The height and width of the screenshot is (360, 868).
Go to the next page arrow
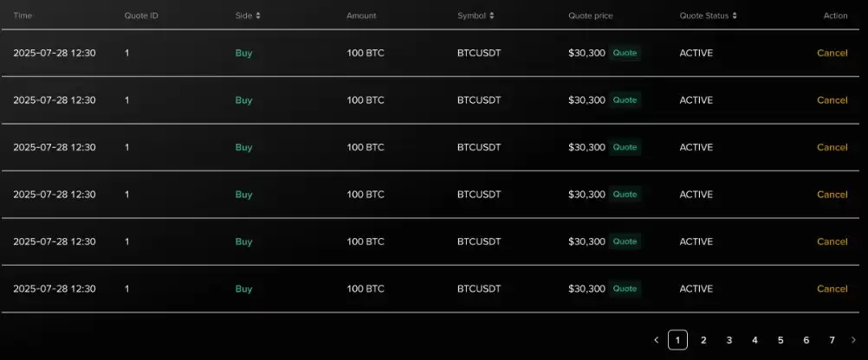(x=853, y=340)
